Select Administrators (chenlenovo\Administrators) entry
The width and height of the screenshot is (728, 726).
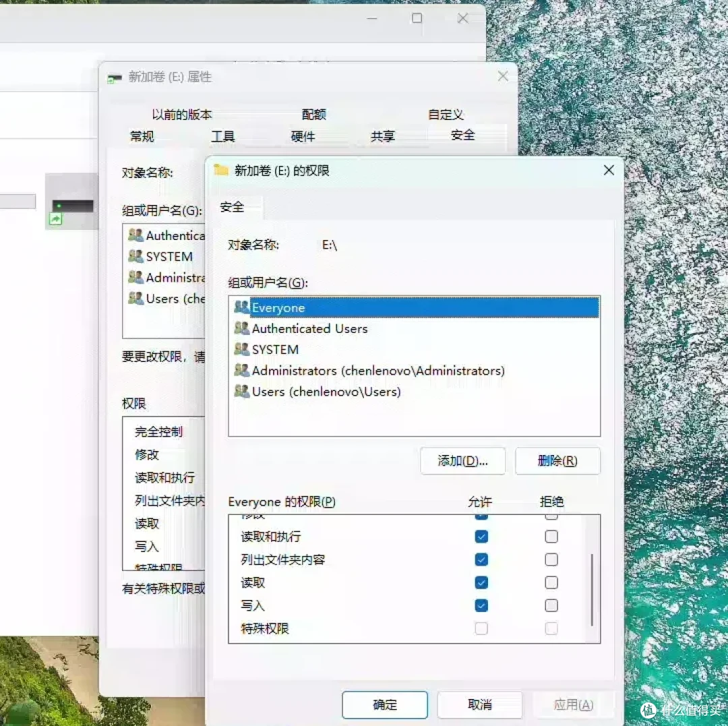click(378, 371)
